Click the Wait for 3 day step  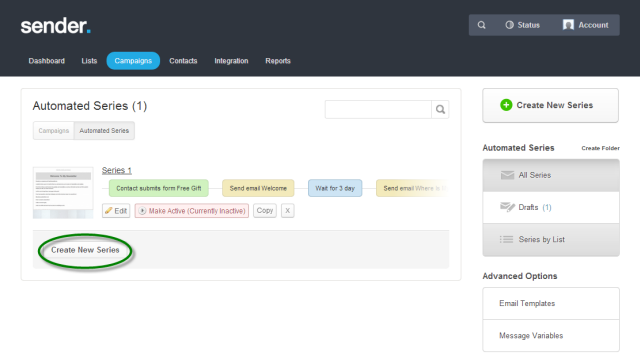(335, 188)
